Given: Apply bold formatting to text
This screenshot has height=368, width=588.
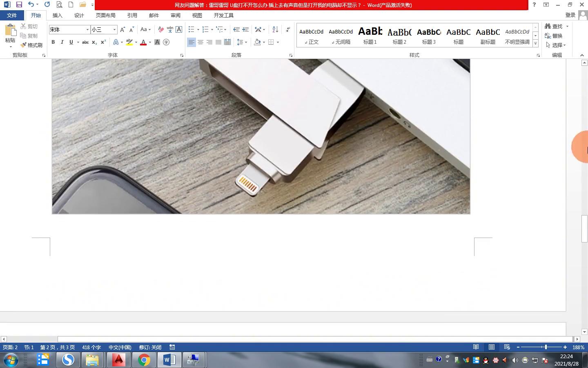Looking at the screenshot, I should coord(53,42).
